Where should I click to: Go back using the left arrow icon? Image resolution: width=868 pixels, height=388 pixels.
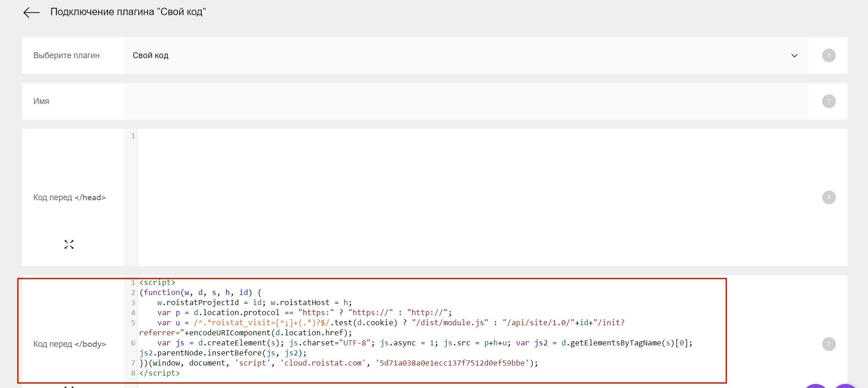pyautogui.click(x=32, y=12)
